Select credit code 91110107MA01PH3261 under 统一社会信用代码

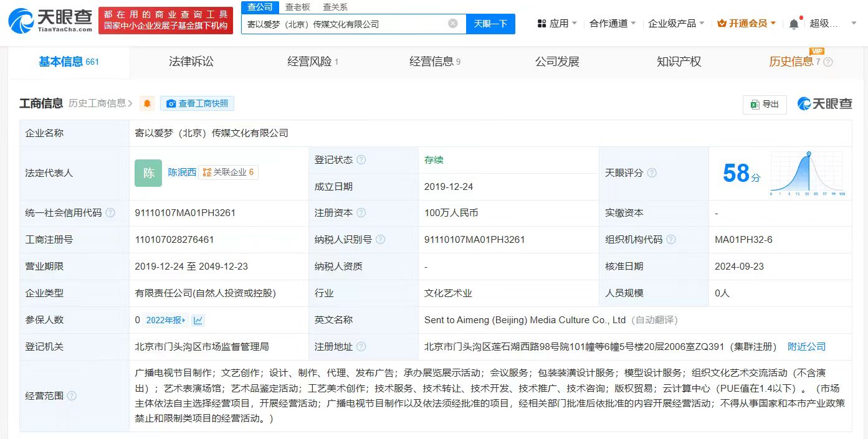click(x=185, y=213)
